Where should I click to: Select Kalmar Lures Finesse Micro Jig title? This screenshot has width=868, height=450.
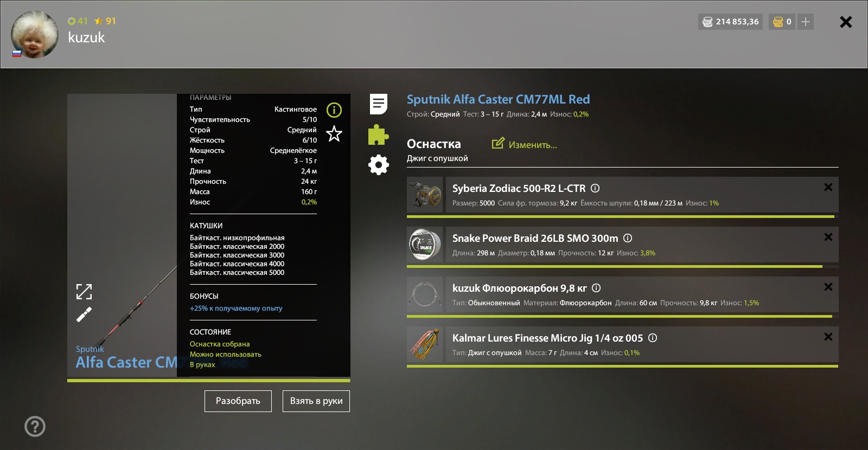[547, 338]
